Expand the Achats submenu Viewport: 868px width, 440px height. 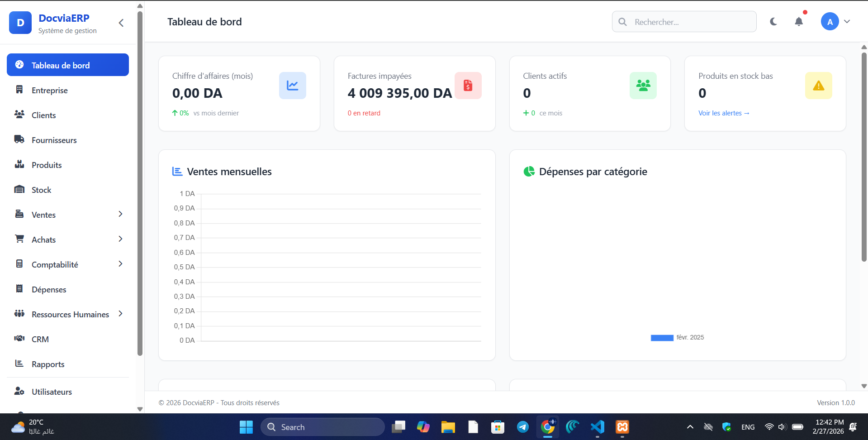coord(120,239)
